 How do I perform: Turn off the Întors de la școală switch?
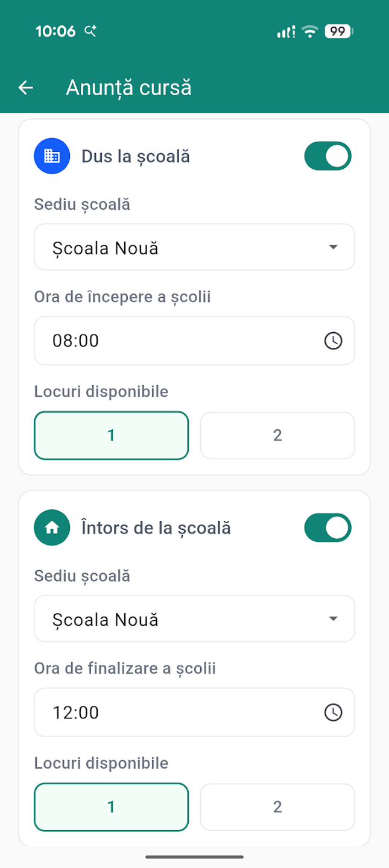327,528
